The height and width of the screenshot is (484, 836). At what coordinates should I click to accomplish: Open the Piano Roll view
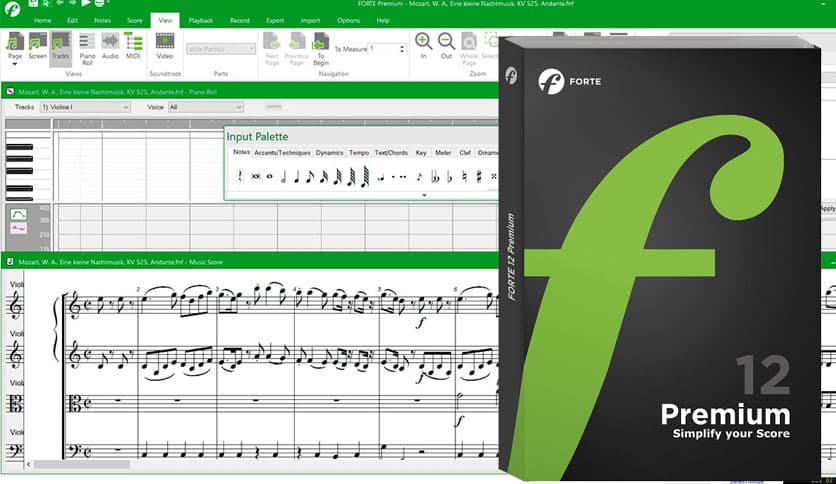click(87, 48)
